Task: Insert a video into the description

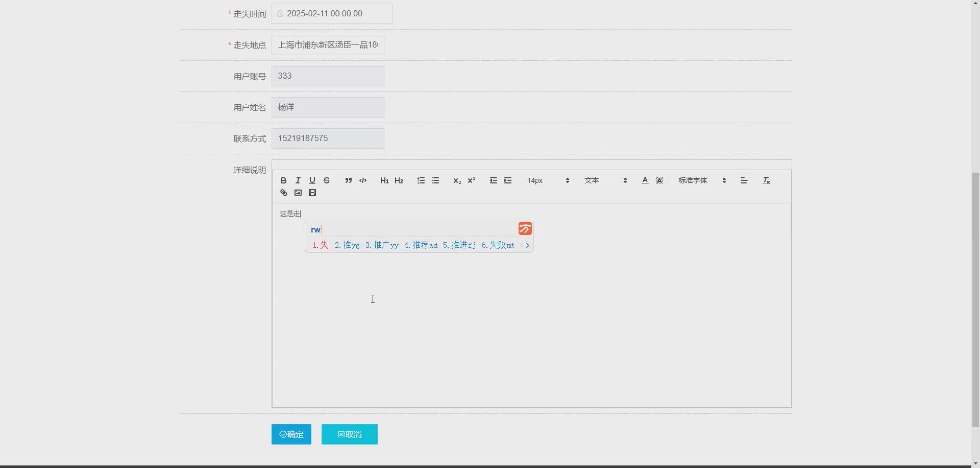Action: (x=312, y=192)
